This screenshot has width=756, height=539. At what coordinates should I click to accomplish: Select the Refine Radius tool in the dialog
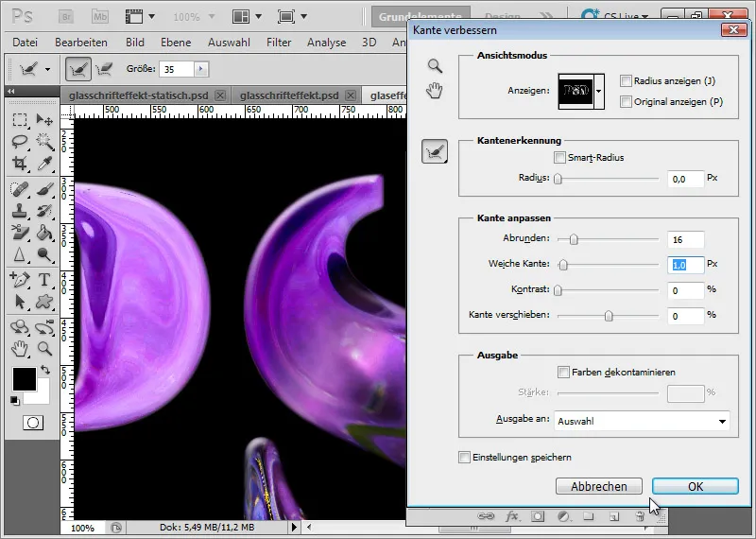[435, 151]
